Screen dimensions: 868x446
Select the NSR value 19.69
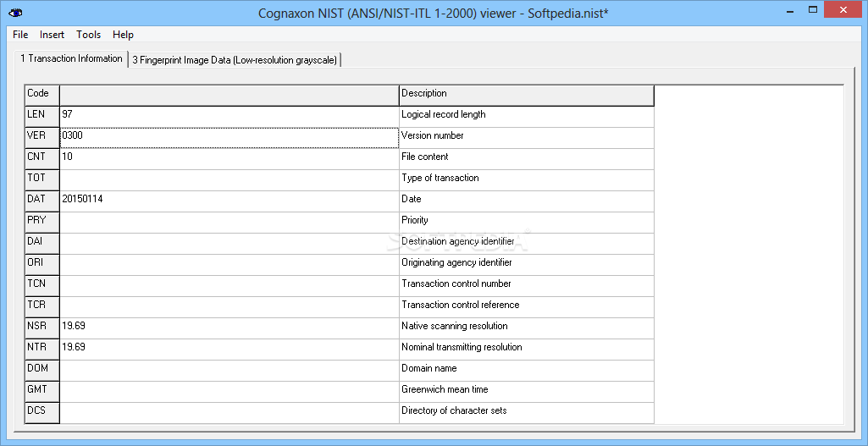(229, 328)
